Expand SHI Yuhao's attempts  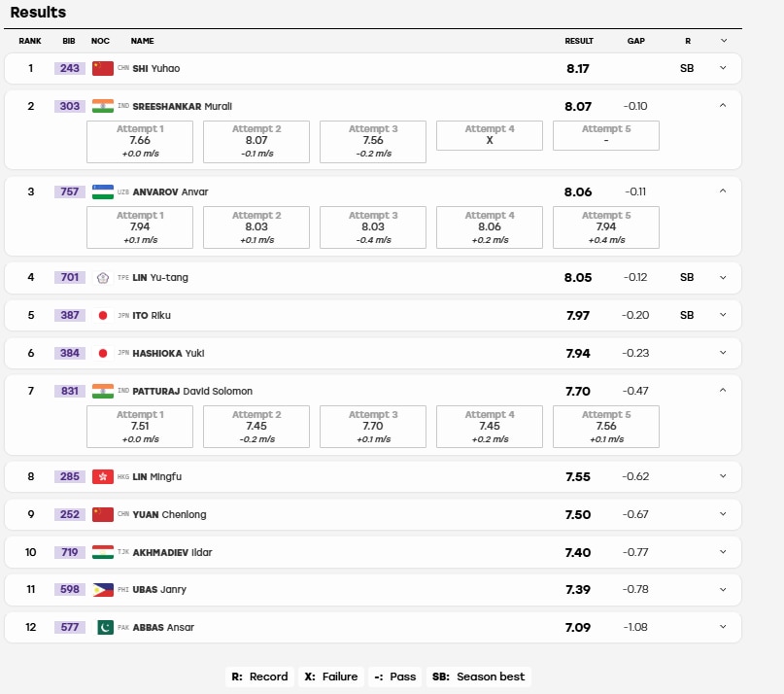click(723, 68)
